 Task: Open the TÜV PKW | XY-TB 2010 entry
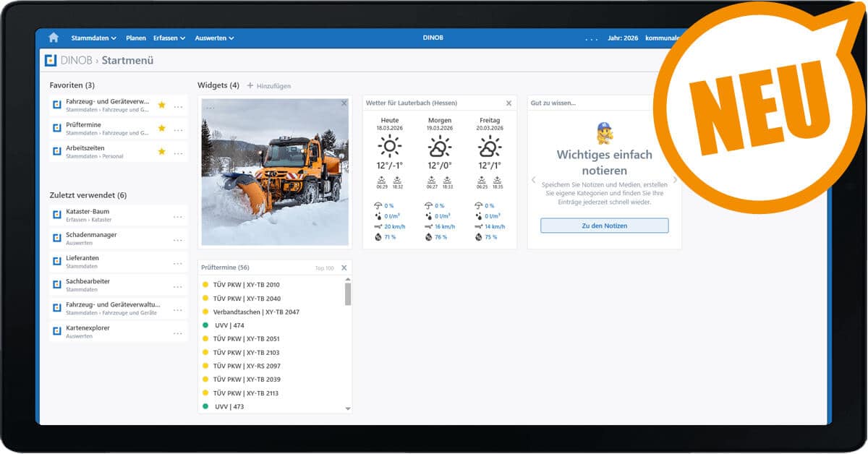(x=246, y=285)
